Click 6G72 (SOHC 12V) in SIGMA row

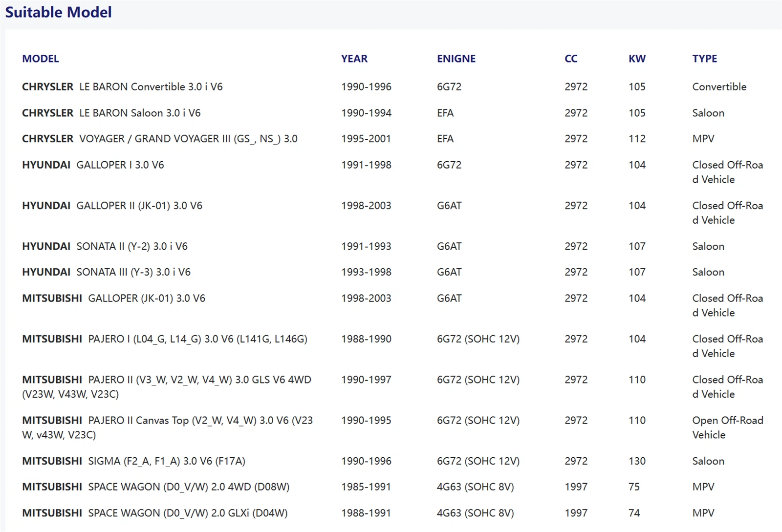tap(478, 461)
